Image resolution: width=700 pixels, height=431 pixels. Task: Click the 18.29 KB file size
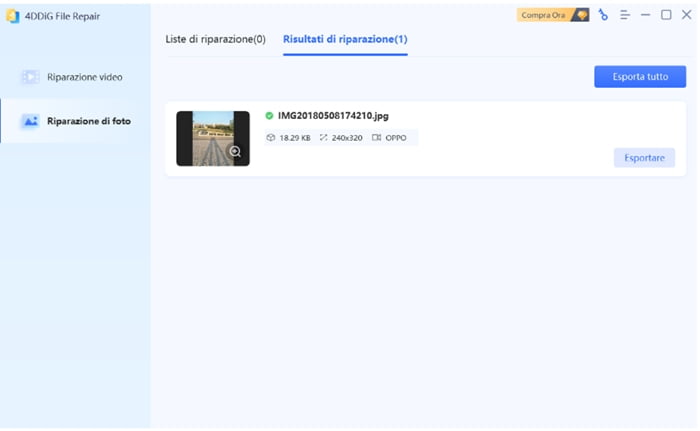(295, 138)
